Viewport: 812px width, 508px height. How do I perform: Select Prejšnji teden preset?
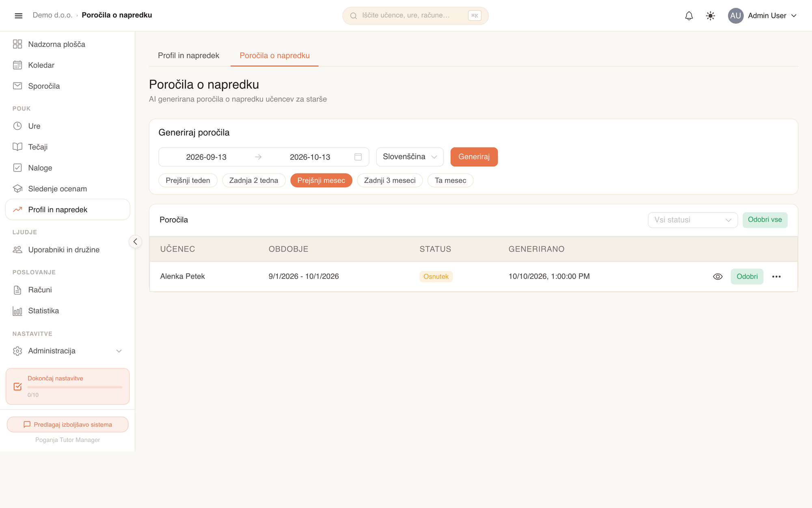(x=188, y=180)
